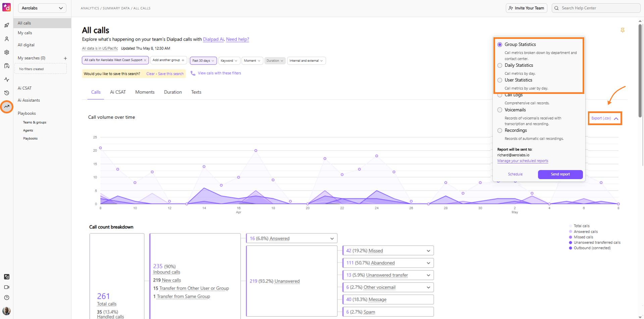The width and height of the screenshot is (644, 319).
Task: Open All calls in the side menu
Action: tap(42, 23)
